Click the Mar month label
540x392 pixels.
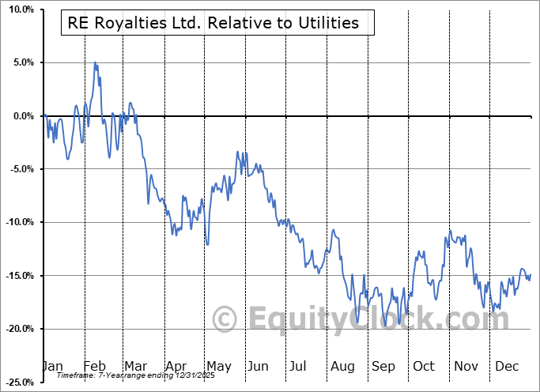(136, 366)
